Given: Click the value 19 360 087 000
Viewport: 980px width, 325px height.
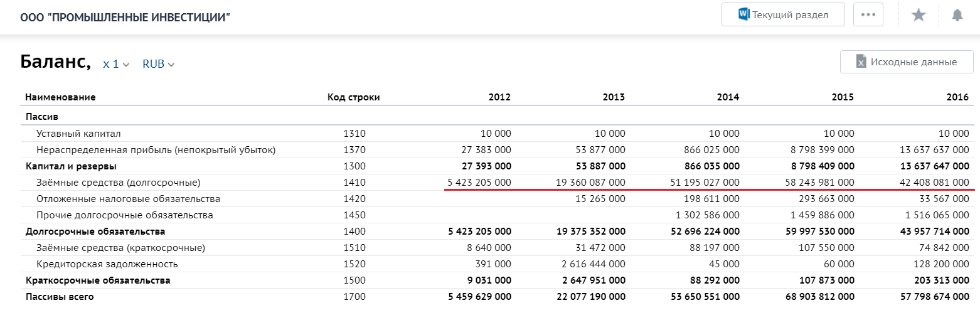Looking at the screenshot, I should 591,183.
